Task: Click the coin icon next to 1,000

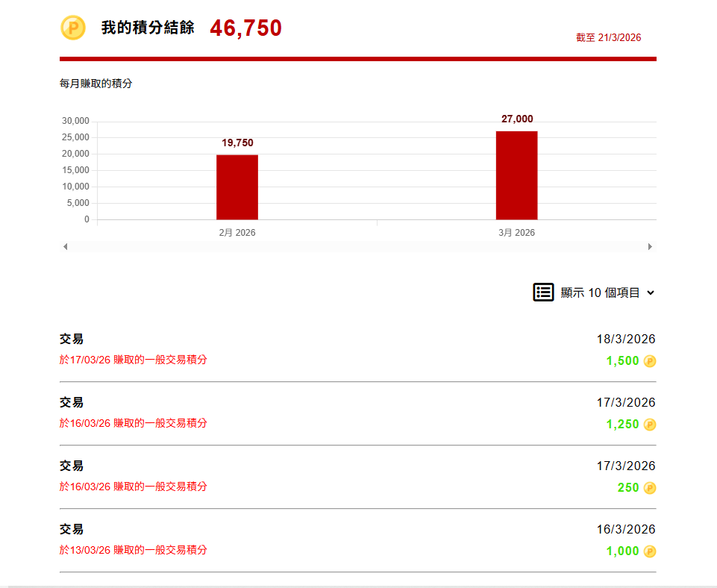Action: (x=650, y=551)
